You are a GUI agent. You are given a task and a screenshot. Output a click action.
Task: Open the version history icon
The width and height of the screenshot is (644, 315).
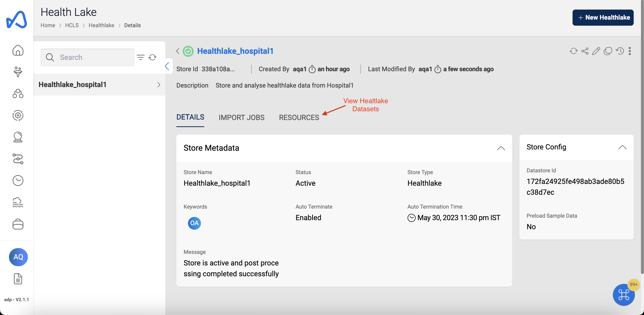(x=620, y=51)
